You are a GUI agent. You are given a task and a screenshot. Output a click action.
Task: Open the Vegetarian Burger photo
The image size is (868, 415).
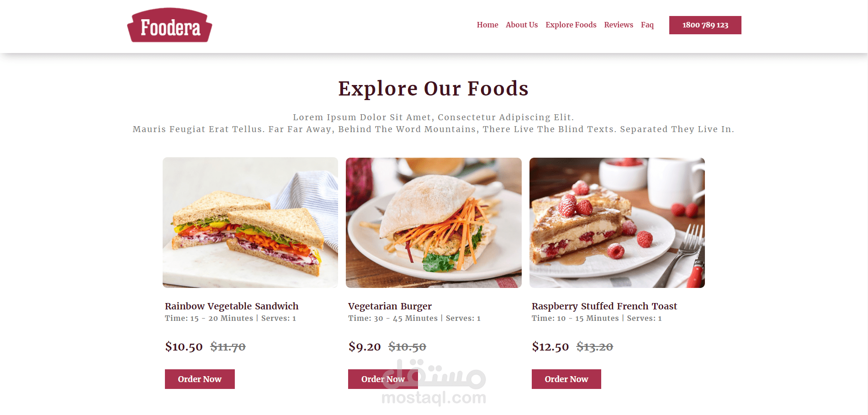pyautogui.click(x=434, y=223)
